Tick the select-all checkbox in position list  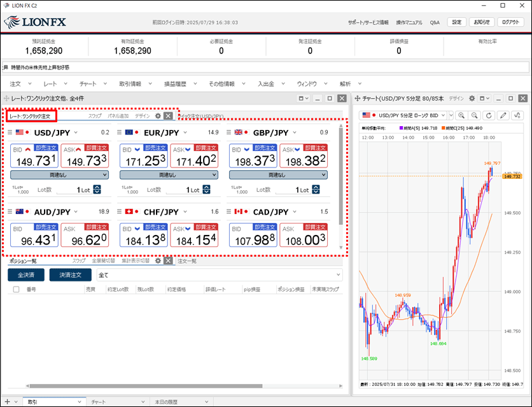pyautogui.click(x=16, y=289)
